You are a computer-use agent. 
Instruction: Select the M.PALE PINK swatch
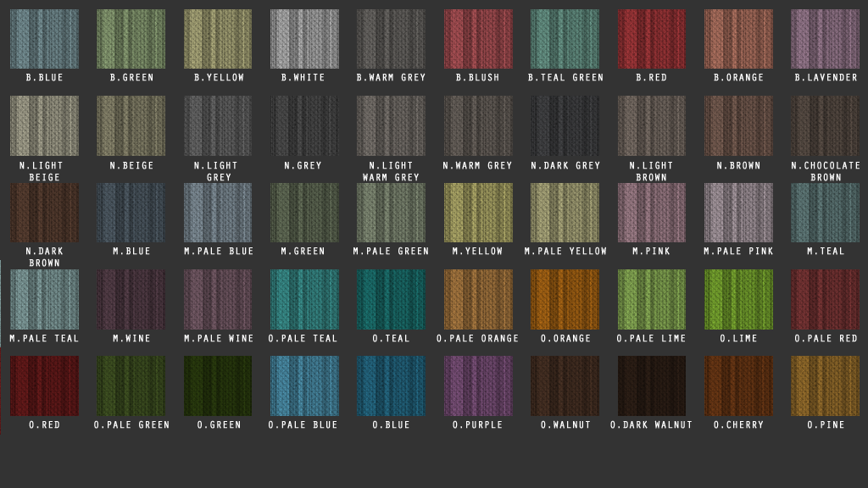tap(738, 213)
